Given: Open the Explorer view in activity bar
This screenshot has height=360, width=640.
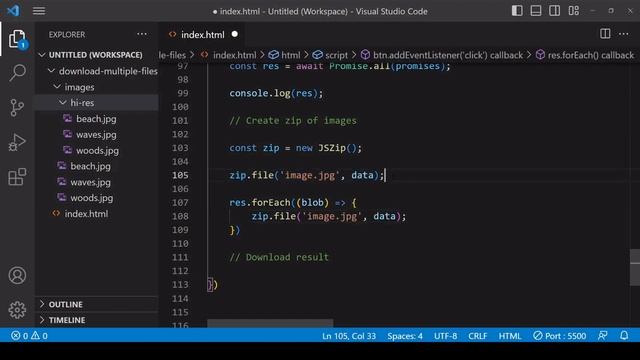Looking at the screenshot, I should 17,39.
